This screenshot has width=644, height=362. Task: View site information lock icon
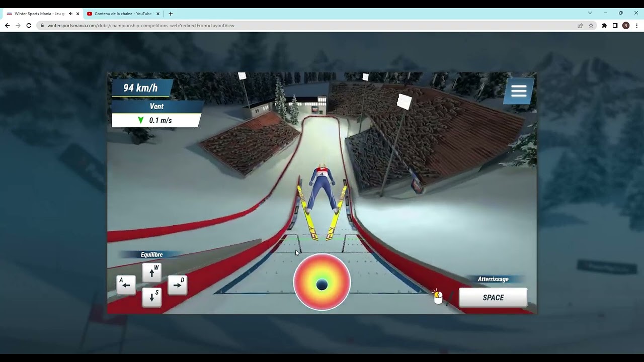(42, 25)
